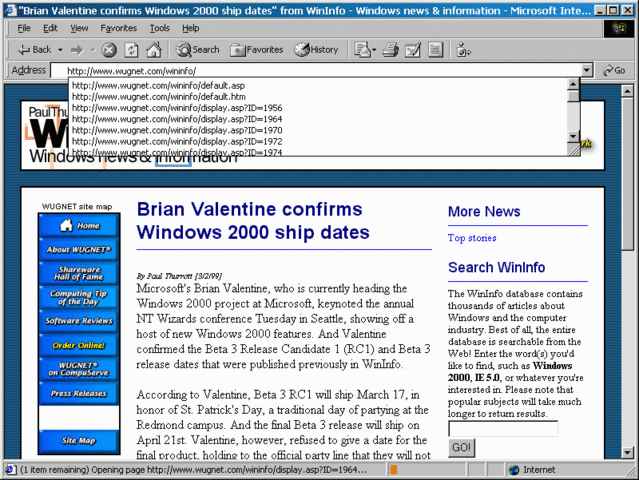Open the Help menu
The width and height of the screenshot is (639, 480).
click(x=190, y=28)
